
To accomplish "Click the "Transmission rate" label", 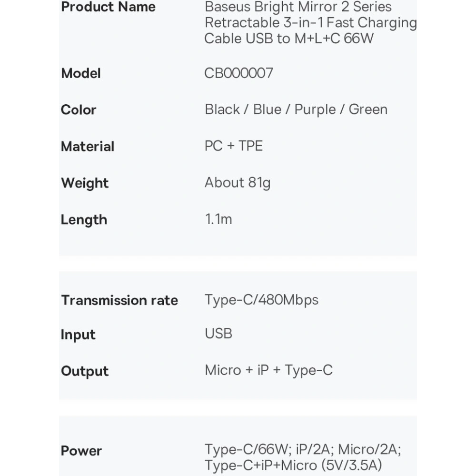I will 119,300.
